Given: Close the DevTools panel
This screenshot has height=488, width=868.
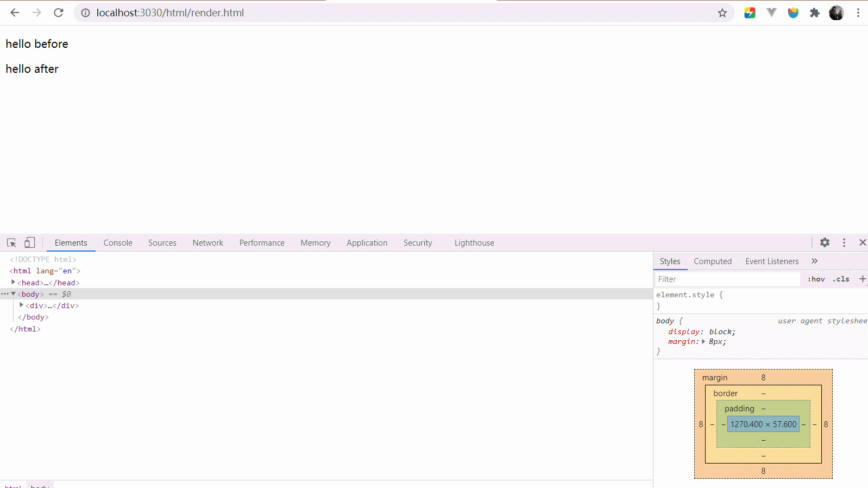Looking at the screenshot, I should point(863,242).
